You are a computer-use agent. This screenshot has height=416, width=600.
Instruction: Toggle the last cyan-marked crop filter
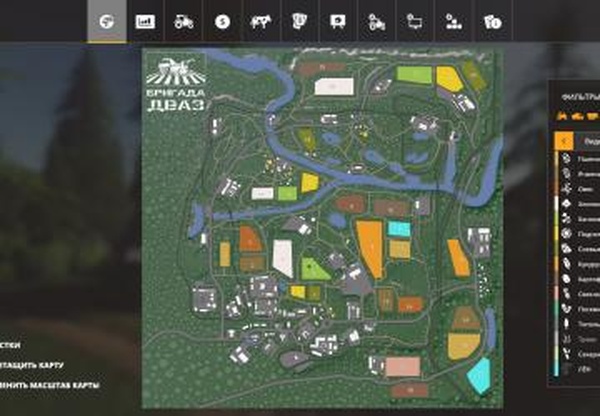click(x=579, y=369)
